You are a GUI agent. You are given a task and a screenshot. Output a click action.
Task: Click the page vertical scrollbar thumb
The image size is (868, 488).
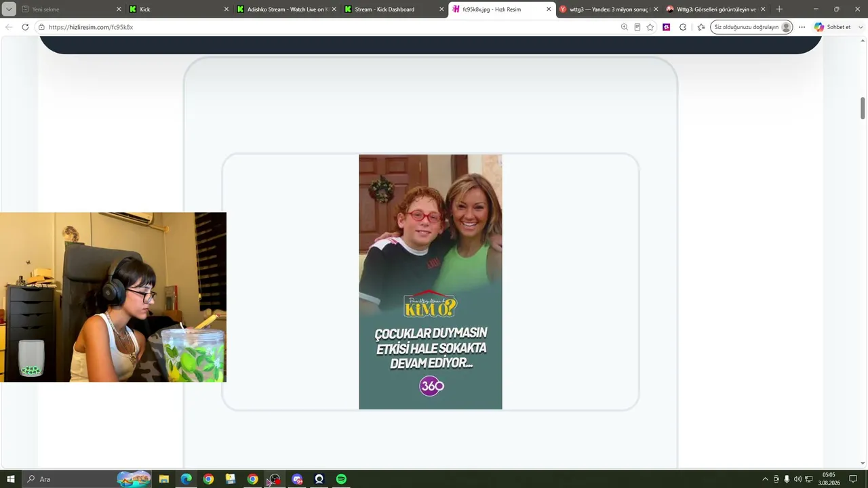[x=863, y=108]
